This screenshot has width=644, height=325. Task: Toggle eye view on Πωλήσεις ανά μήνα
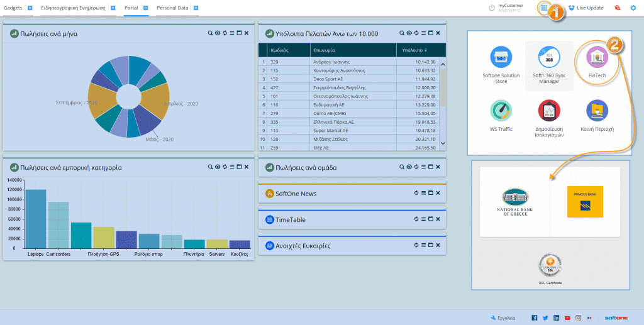(217, 33)
